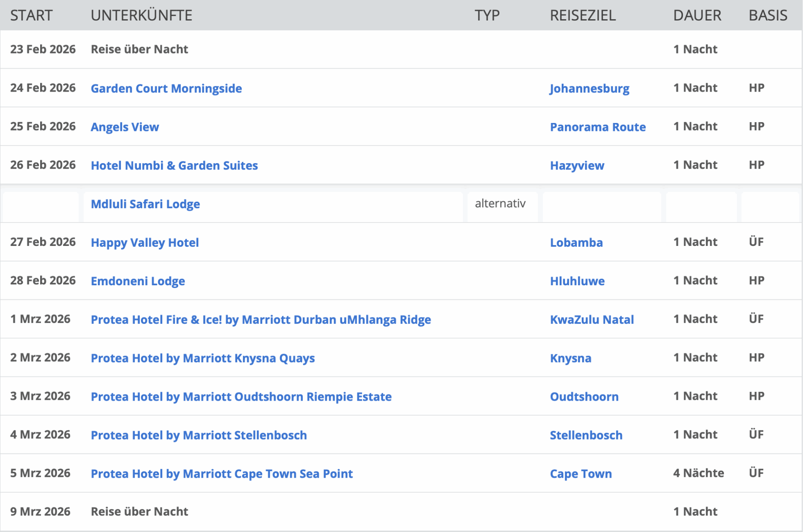Open the Hazyview destination link
Viewport: 803px width, 532px height.
point(577,165)
